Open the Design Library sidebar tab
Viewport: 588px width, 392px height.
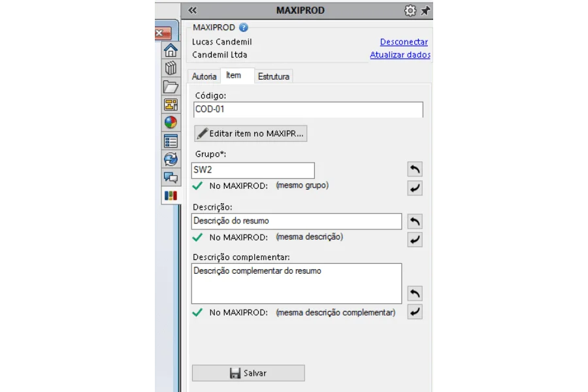pos(171,68)
